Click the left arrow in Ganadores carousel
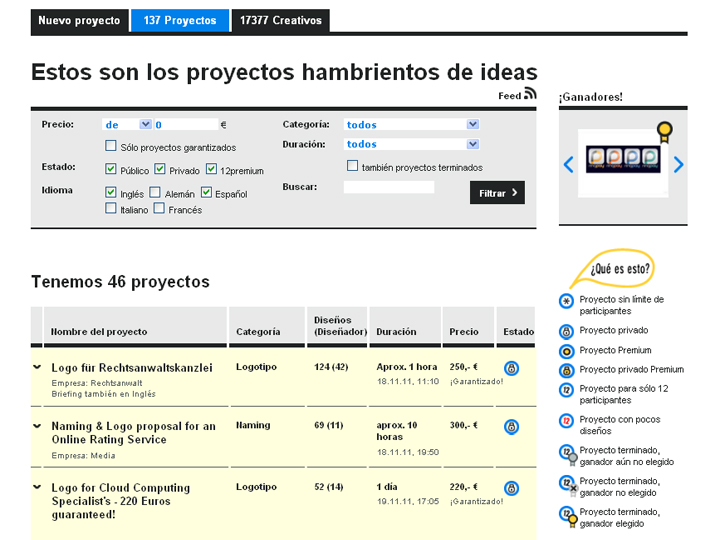 (x=568, y=164)
